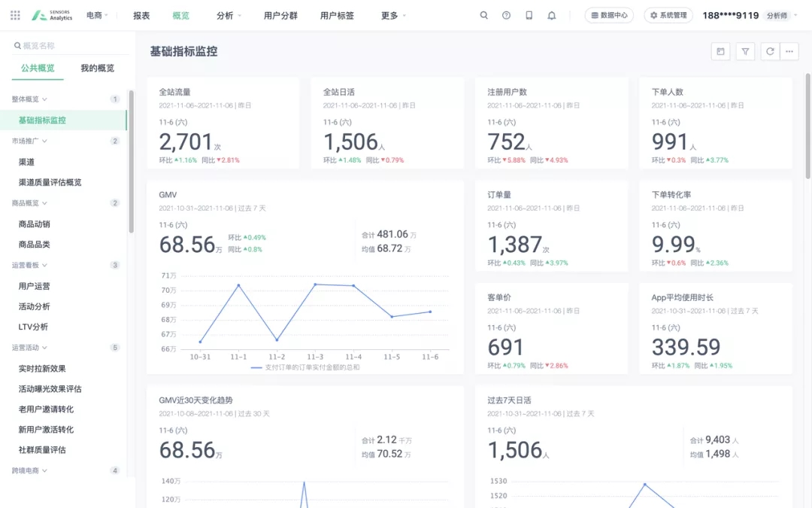Click the 系统管理 button
Screen dimensions: 812x508
(x=668, y=16)
